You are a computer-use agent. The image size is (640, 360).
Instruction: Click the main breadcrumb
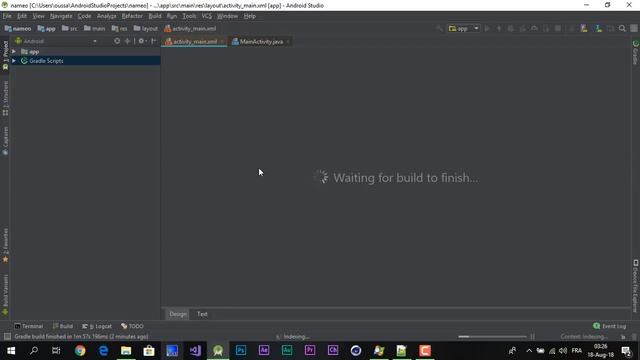pyautogui.click(x=94, y=29)
